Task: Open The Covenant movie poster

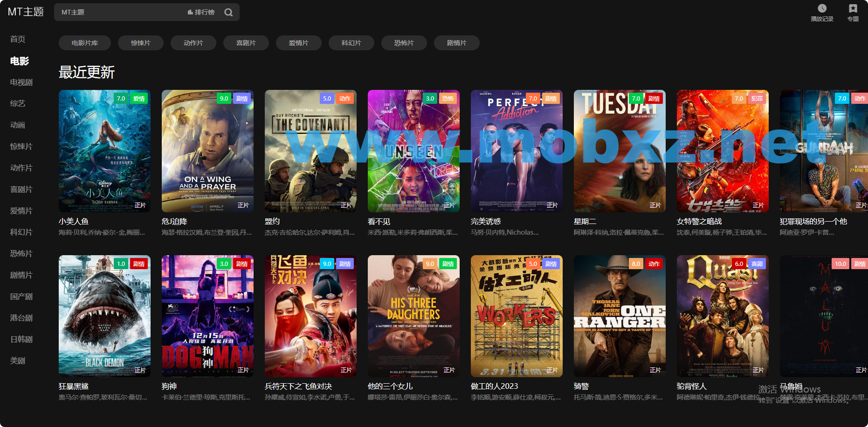Action: click(310, 151)
